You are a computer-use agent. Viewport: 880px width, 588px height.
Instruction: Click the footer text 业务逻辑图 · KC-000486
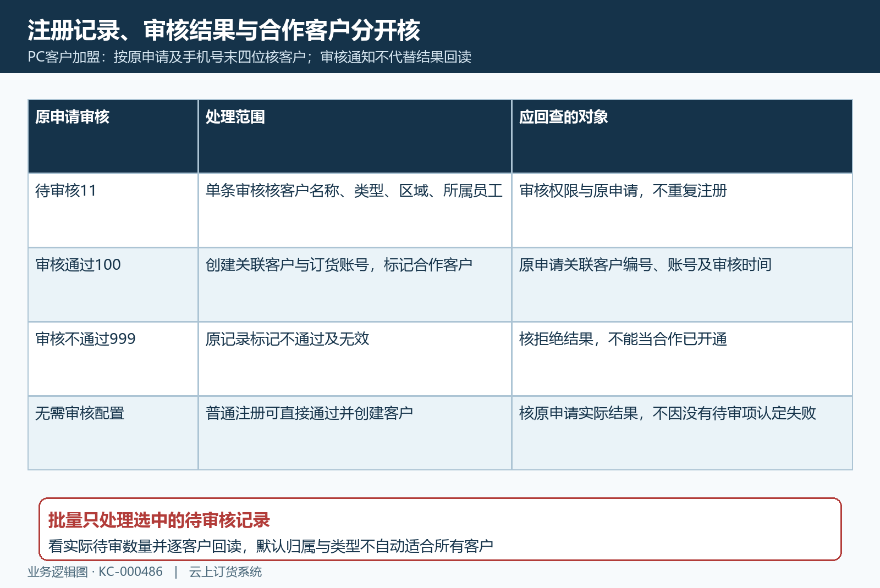95,572
